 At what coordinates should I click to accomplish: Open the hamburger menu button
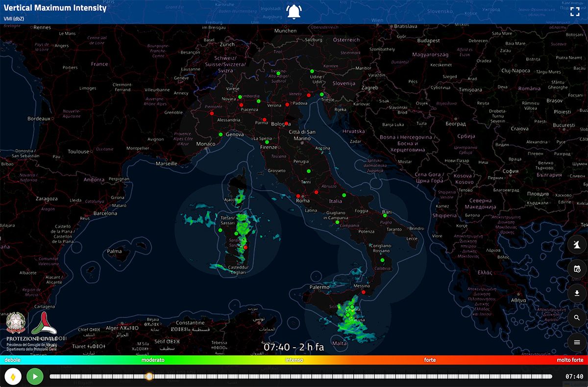tap(577, 342)
